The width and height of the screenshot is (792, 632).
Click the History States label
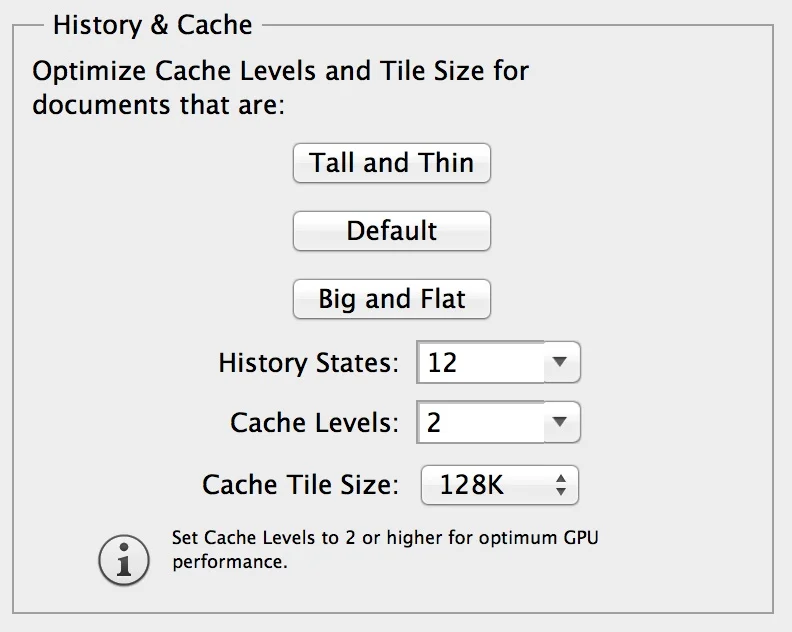(308, 362)
